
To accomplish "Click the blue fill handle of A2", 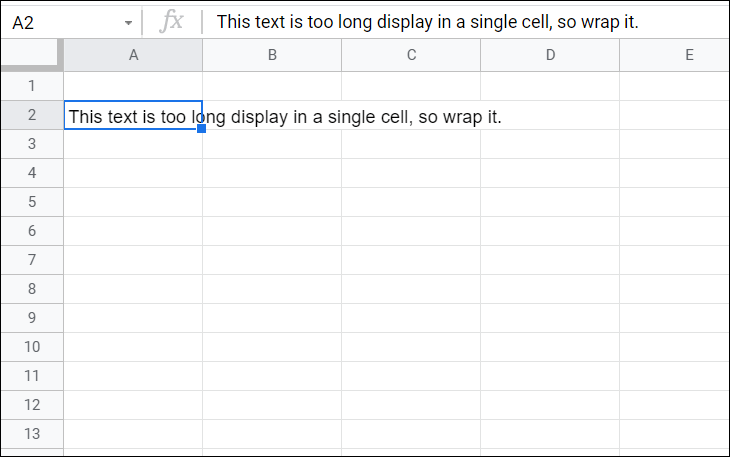I will pyautogui.click(x=202, y=128).
